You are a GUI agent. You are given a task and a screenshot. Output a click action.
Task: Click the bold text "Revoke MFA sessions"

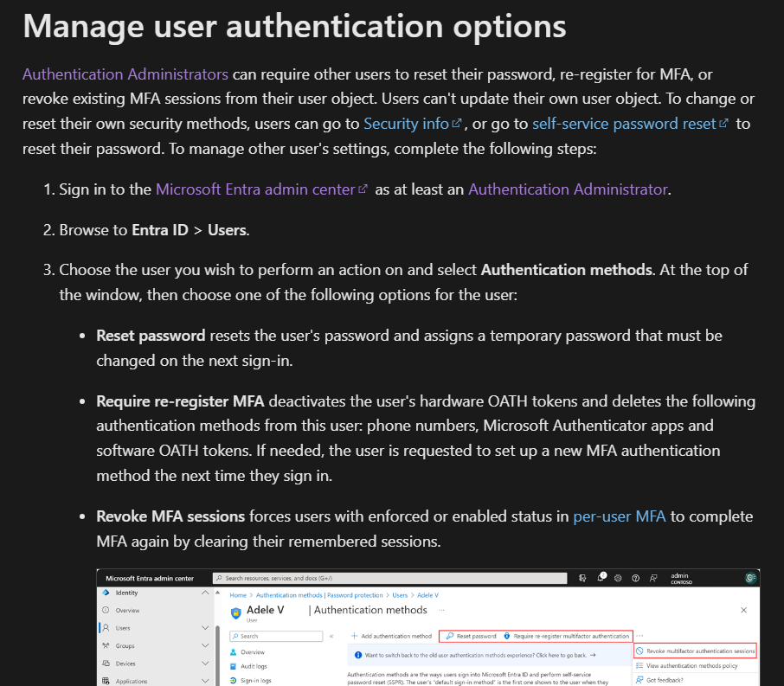click(x=170, y=516)
